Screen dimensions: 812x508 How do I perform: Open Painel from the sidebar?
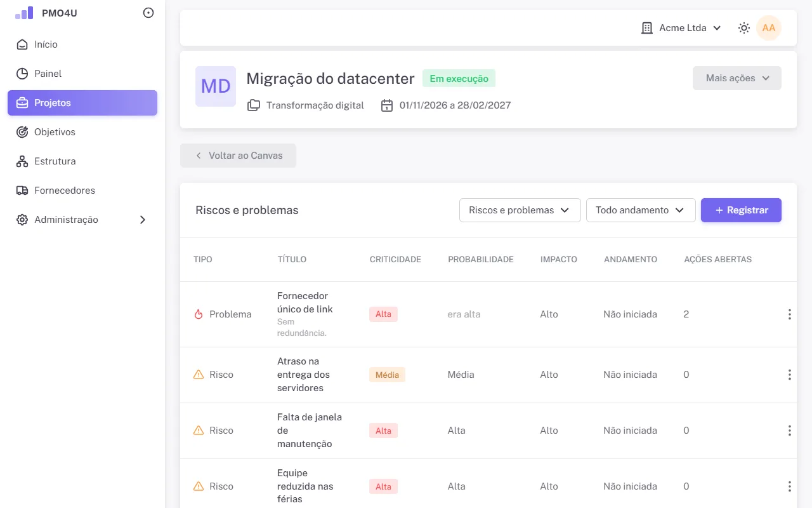(82, 74)
